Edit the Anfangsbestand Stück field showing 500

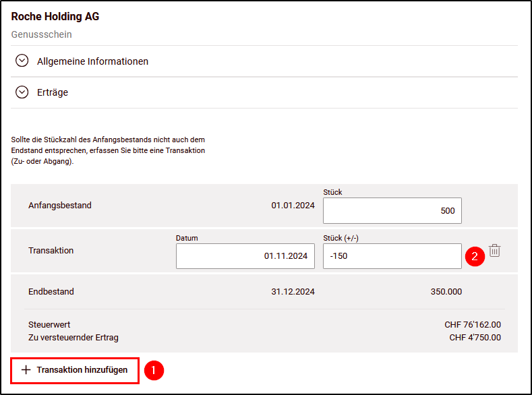[x=392, y=210]
